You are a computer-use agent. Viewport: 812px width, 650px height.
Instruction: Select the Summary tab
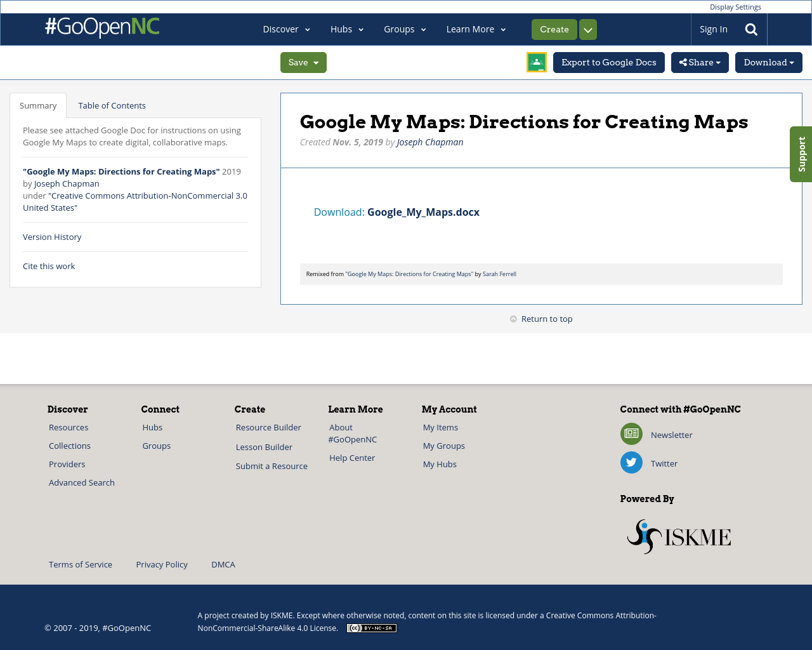point(38,105)
